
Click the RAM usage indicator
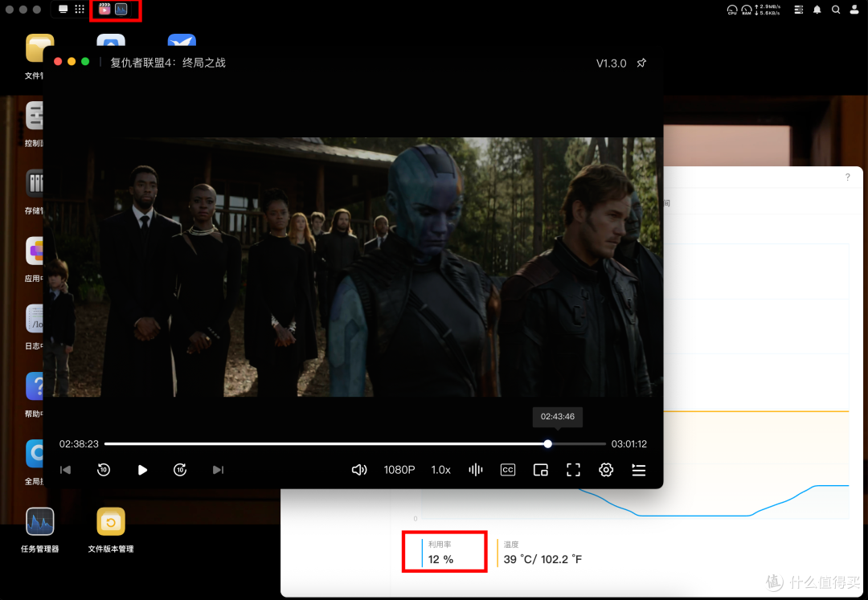pyautogui.click(x=746, y=10)
